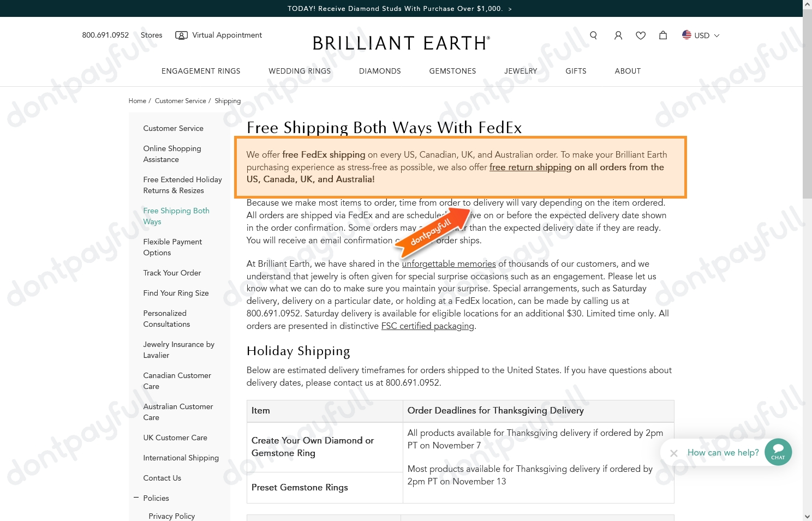
Task: Click the US flag currency icon
Action: click(x=686, y=35)
